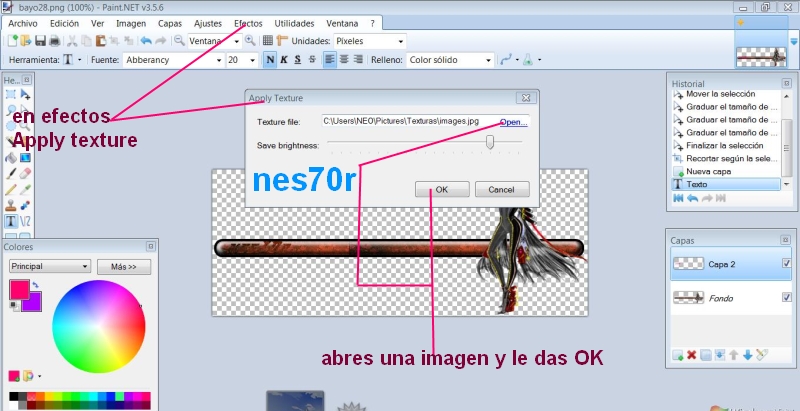This screenshot has width=800, height=411.
Task: Open the Archivo menu
Action: pyautogui.click(x=23, y=23)
